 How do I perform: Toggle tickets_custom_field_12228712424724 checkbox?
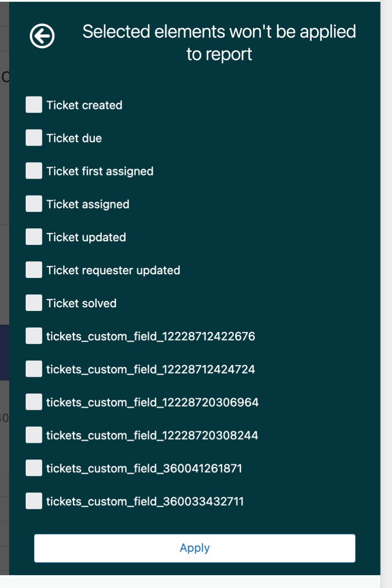(x=34, y=369)
